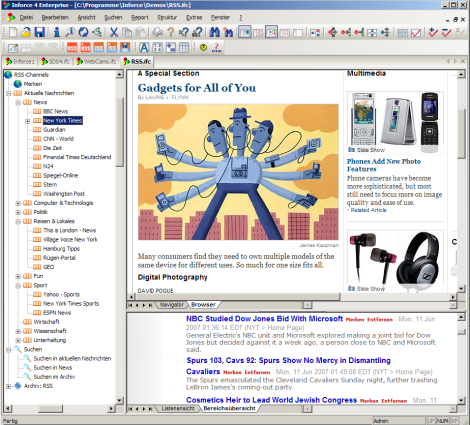Save using the blue floppy disk icon
This screenshot has width=470, height=425.
click(x=39, y=32)
